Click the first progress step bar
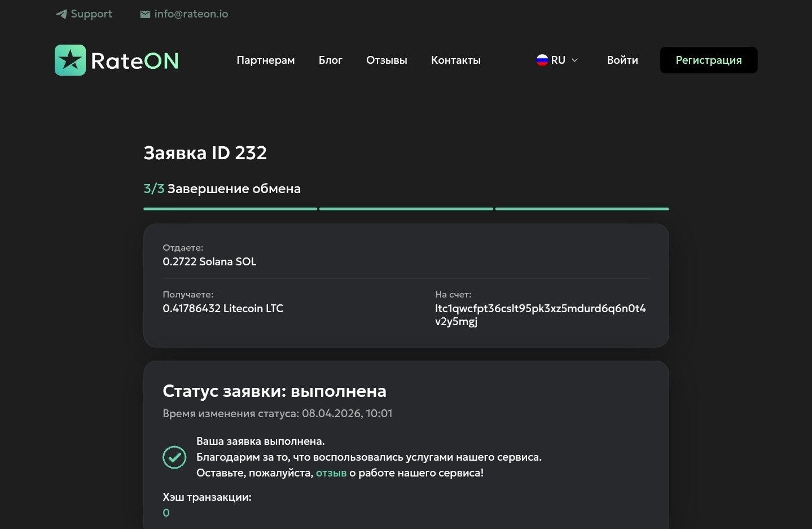812x529 pixels. 230,209
